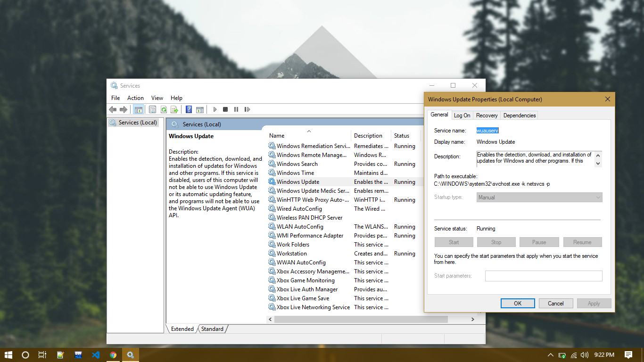Viewport: 644px width, 362px height.
Task: Switch to Standard view tab
Action: coord(212,329)
